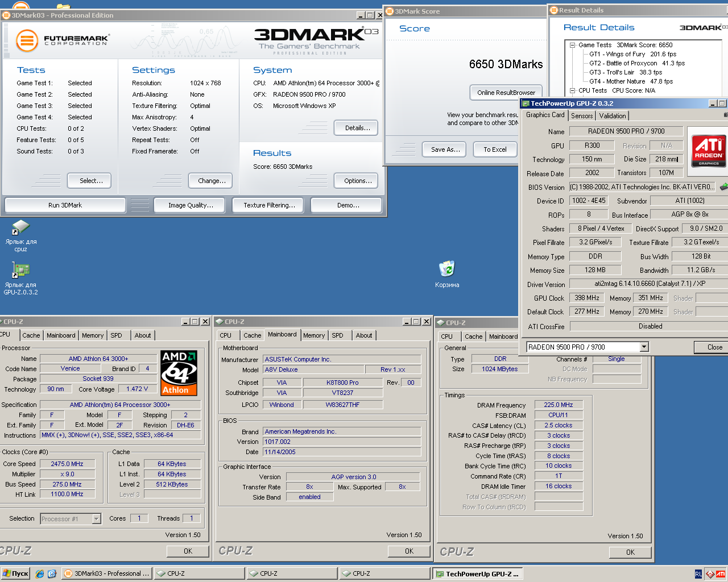Click Save As... in 3DMark Score window
This screenshot has width=728, height=582.
point(445,149)
